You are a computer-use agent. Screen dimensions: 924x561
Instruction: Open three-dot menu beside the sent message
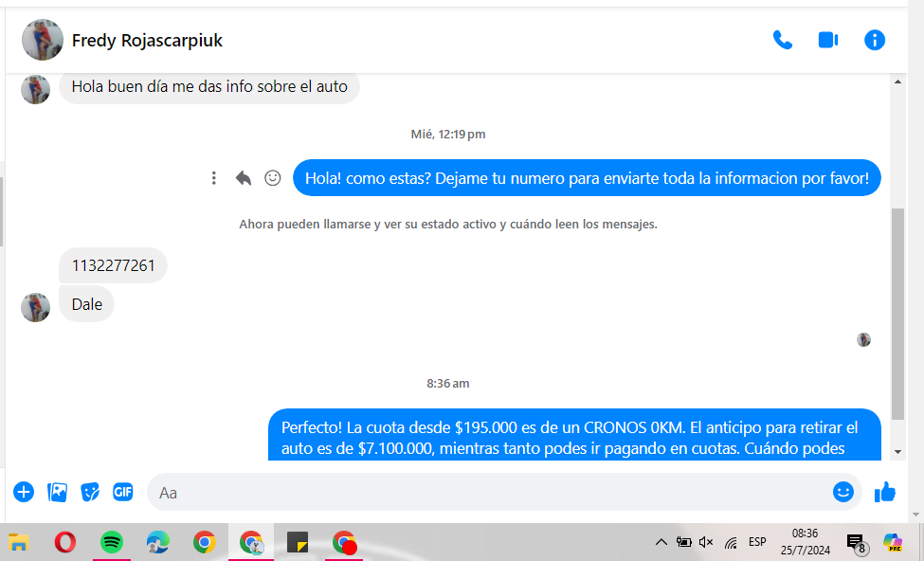click(x=214, y=178)
